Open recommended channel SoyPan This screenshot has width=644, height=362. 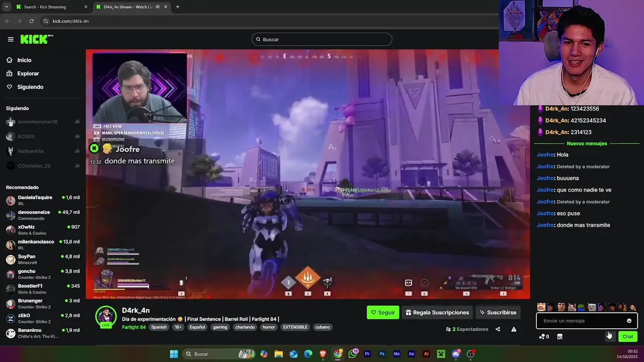pos(43,259)
